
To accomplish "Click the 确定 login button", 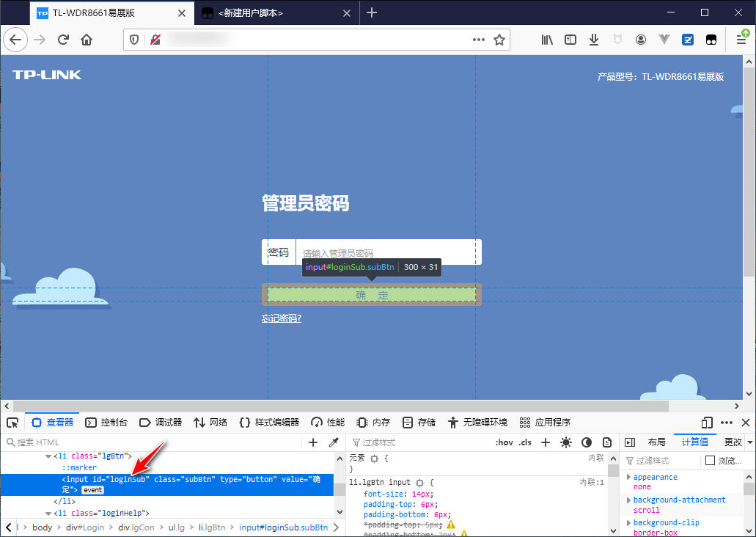I will point(372,295).
